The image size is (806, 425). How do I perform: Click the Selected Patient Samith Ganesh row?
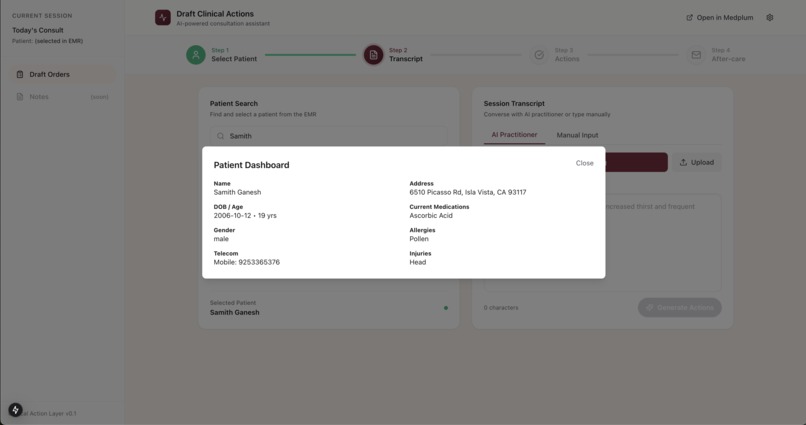click(329, 308)
